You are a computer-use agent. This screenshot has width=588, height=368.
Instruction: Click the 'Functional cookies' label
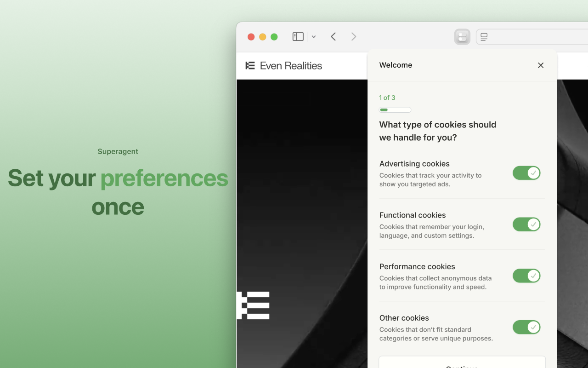(x=413, y=215)
